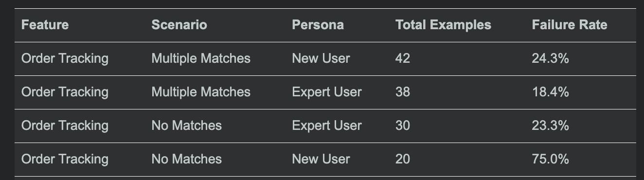Click Order Tracking in the first data row
The image size is (644, 180).
pyautogui.click(x=65, y=58)
